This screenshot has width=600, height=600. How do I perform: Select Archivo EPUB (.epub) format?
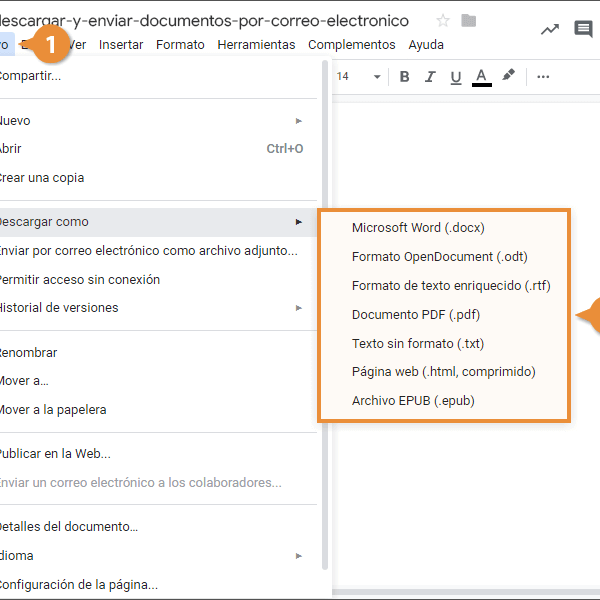click(x=413, y=401)
